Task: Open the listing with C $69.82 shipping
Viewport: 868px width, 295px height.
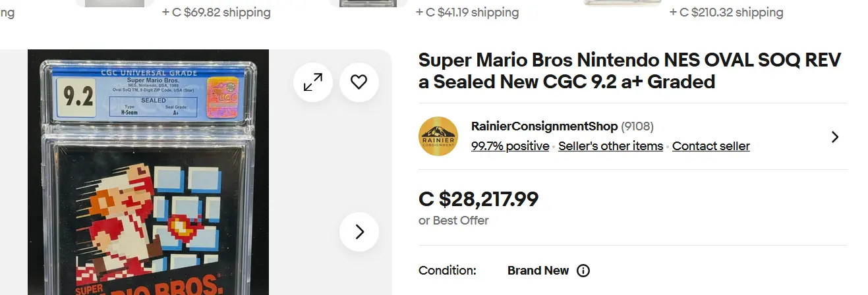Action: click(x=216, y=13)
